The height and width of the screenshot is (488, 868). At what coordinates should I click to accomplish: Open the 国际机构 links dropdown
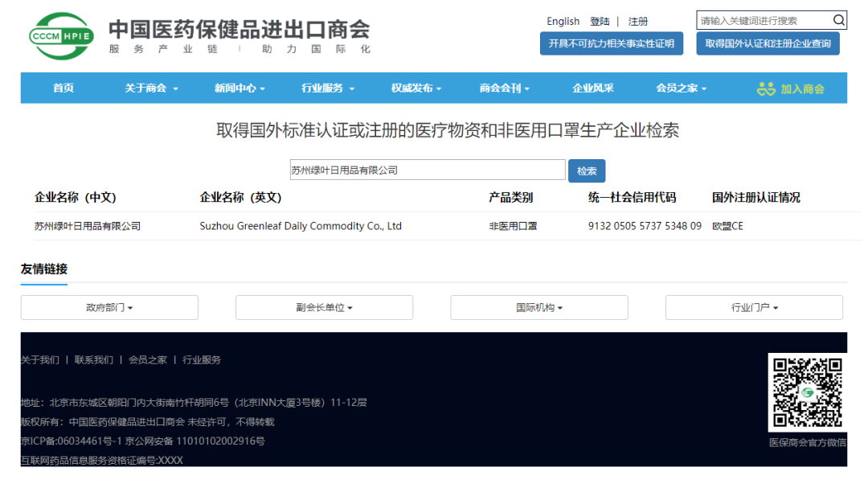(x=539, y=307)
